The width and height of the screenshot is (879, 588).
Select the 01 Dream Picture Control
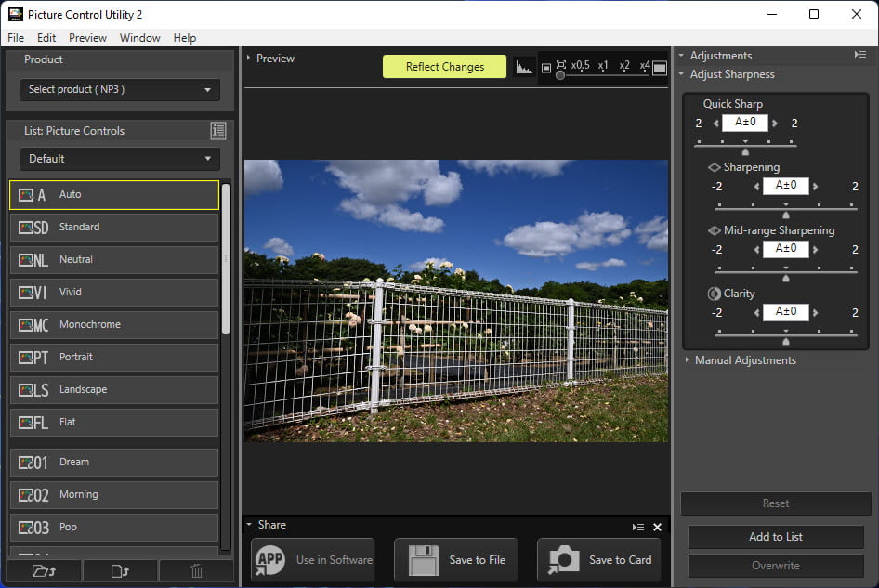(x=114, y=463)
